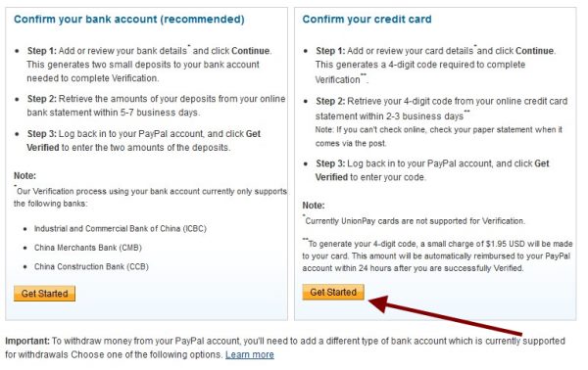
Task: Click the UnionPay cards not supported note
Action: tap(414, 220)
